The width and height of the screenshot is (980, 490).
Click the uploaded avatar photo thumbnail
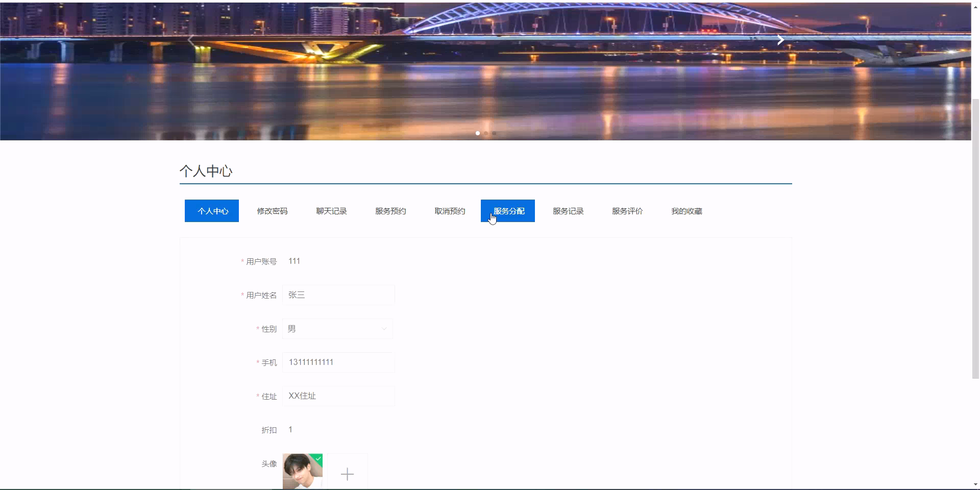[303, 472]
